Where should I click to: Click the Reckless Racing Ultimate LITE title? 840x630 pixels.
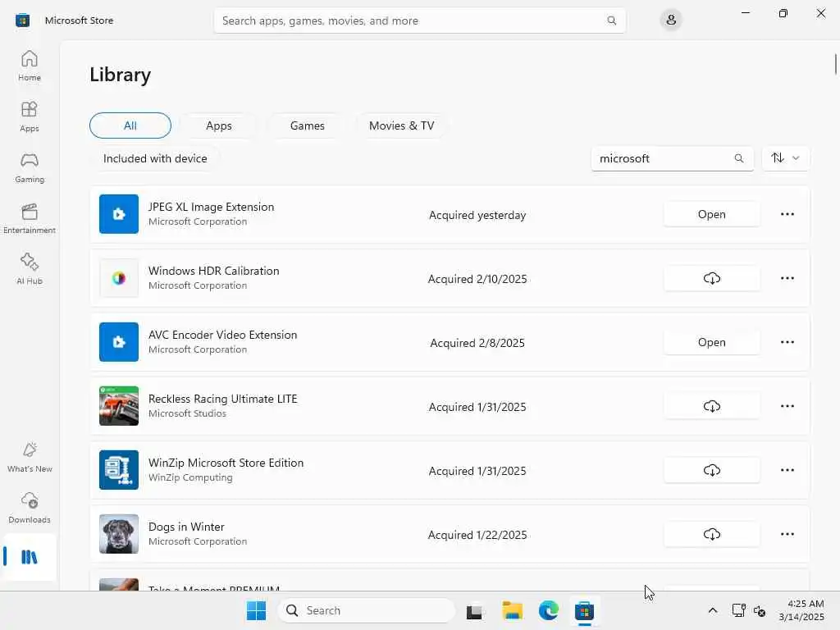coord(223,399)
